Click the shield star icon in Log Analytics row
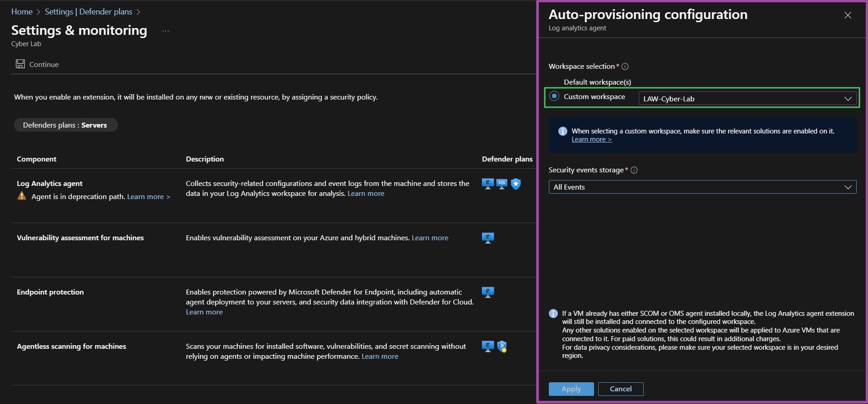The image size is (868, 404). pyautogui.click(x=516, y=184)
